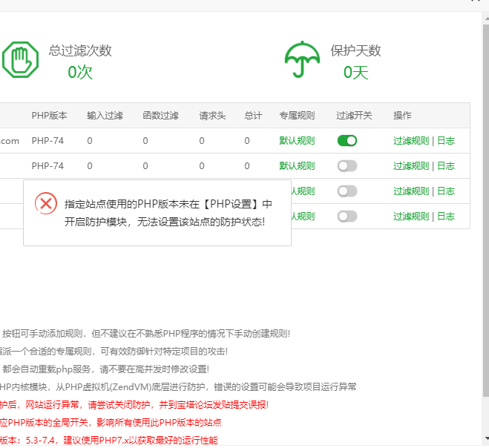This screenshot has height=448, width=489.
Task: Click the error message text about PHP设置
Action: click(x=168, y=213)
